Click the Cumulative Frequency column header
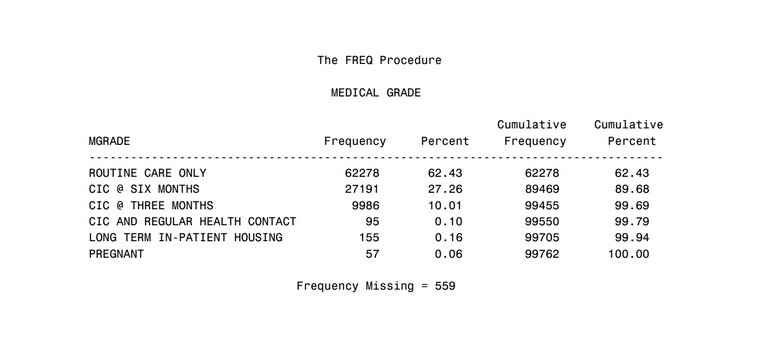 coord(532,133)
